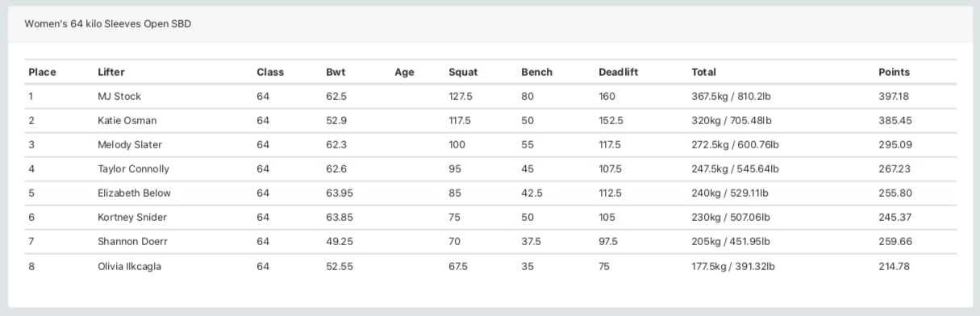
Task: Select the Squat column header
Action: tap(463, 72)
